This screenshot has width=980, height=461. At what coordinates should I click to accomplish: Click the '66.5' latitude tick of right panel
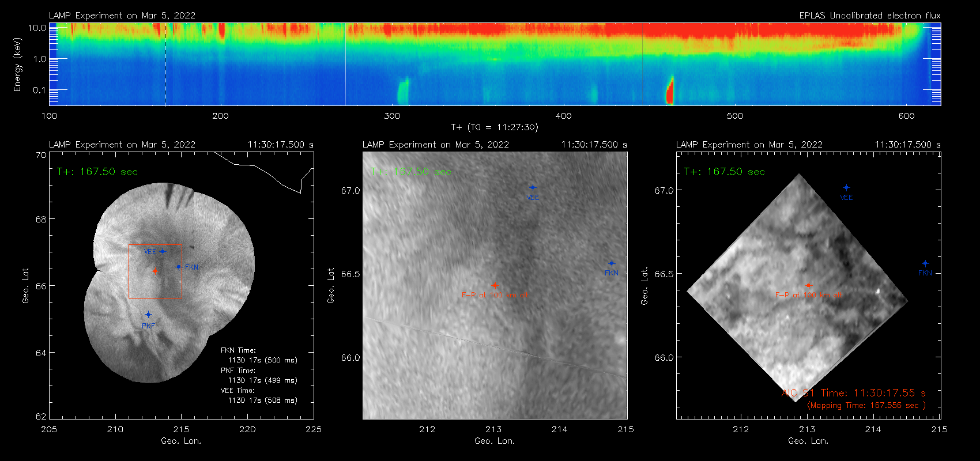tap(664, 274)
